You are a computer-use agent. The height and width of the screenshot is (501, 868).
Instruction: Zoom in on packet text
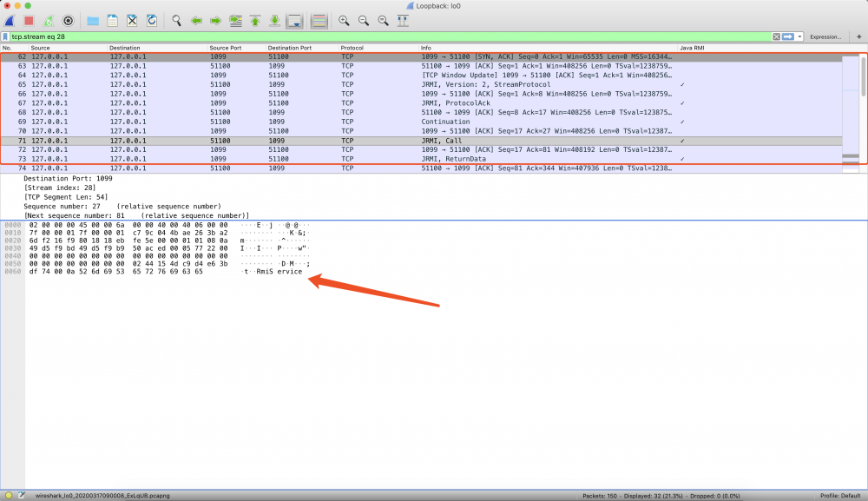tap(344, 21)
